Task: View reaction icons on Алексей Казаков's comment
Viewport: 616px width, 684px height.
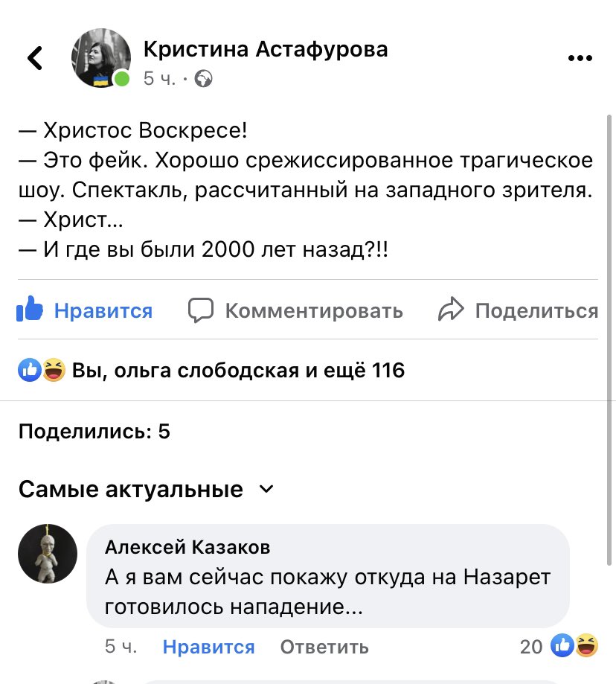Action: [x=574, y=646]
